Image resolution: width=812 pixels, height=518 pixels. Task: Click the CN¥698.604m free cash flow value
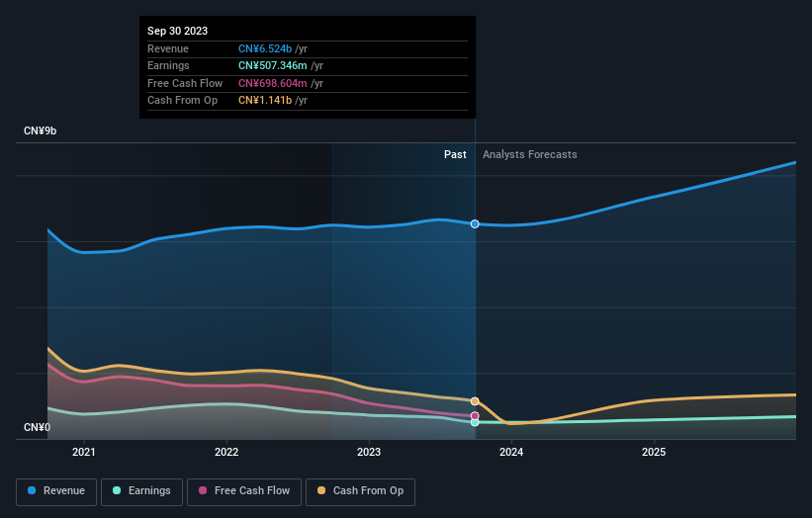(273, 83)
